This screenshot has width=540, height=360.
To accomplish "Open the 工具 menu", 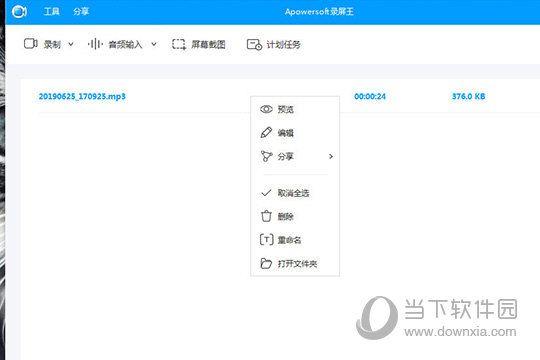I will (52, 12).
